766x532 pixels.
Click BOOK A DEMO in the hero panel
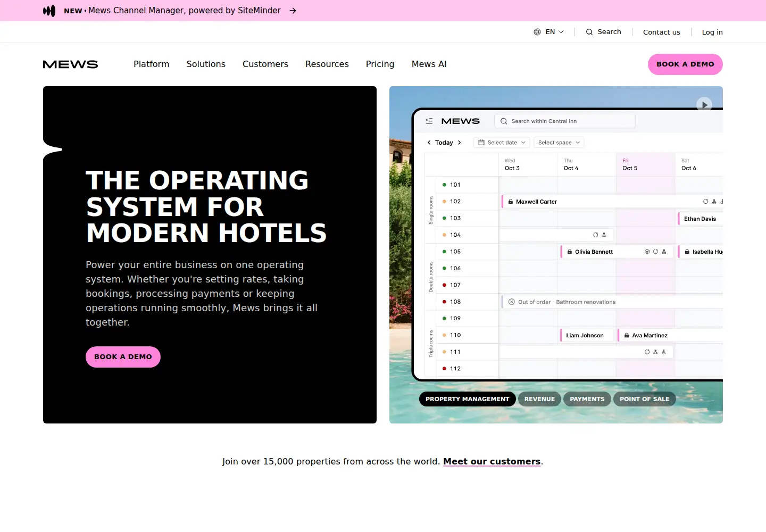coord(123,357)
